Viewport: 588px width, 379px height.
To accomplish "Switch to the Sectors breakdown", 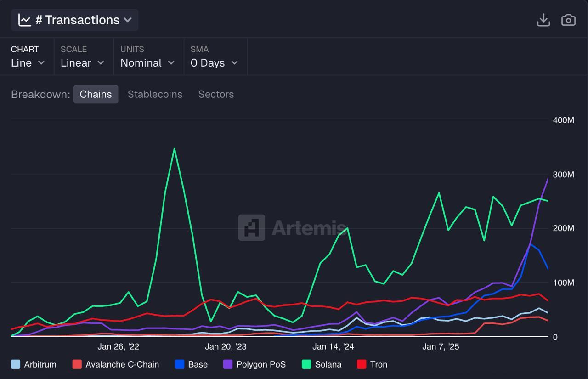I will click(x=216, y=94).
